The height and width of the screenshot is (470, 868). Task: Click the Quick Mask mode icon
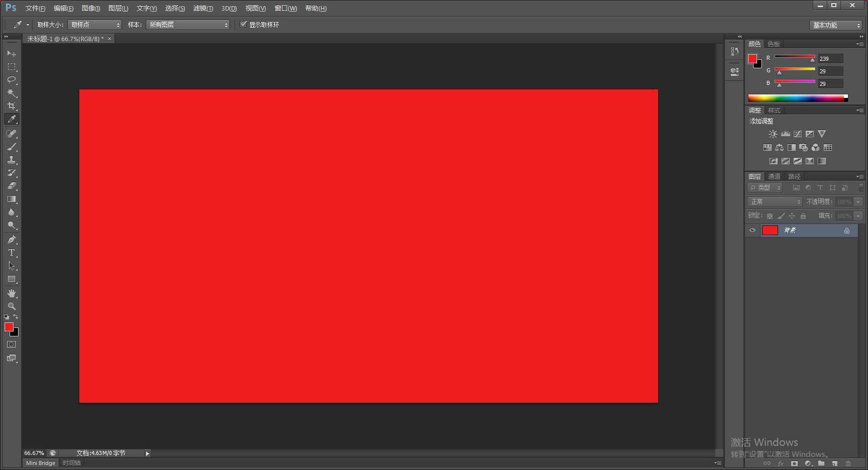(x=12, y=344)
